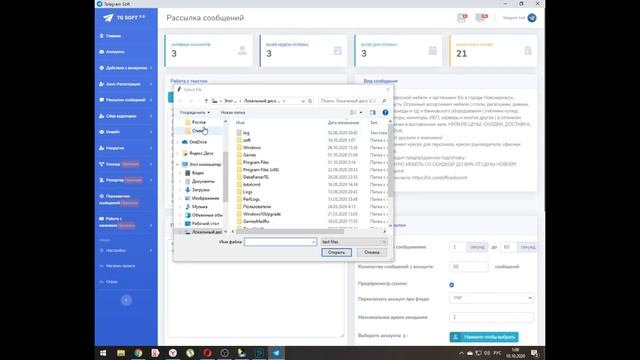Select the Program Files (x86) folder

[x=261, y=170]
